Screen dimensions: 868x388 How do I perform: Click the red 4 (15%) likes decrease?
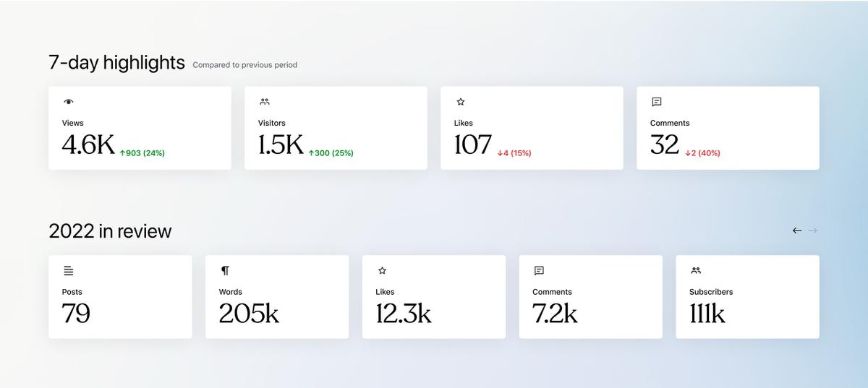tap(514, 153)
